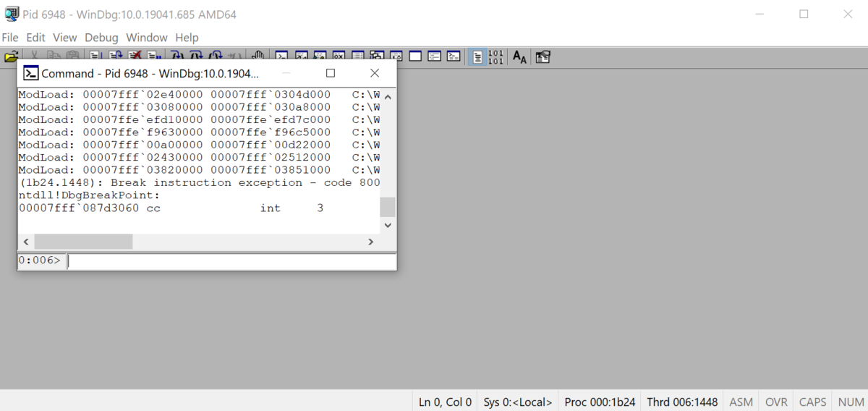Viewport: 868px width, 411px height.
Task: Click the Open Source File folder icon
Action: point(11,56)
